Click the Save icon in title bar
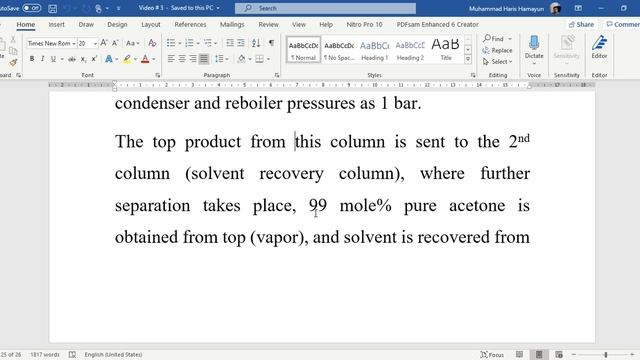Viewport: 640px width, 360px height. [x=53, y=8]
